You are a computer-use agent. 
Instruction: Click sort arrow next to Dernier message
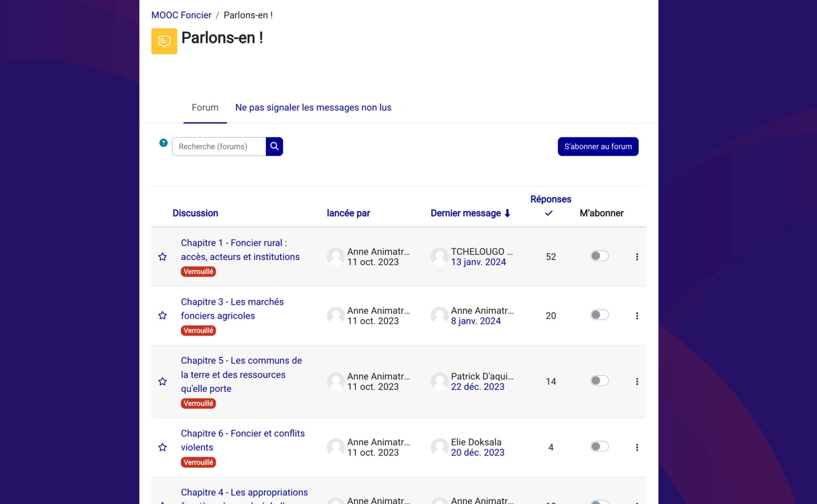507,213
